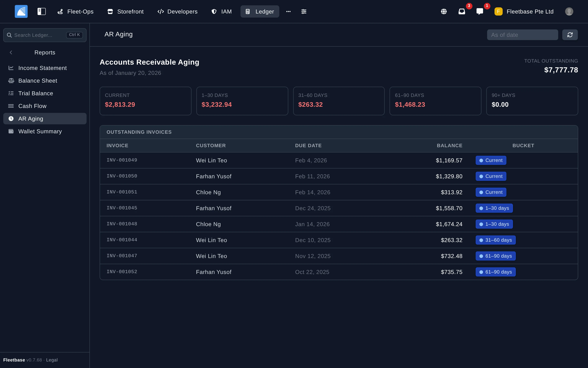Expand the more extensions ellipsis menu
Screen dimensions: 588x368
click(288, 11)
